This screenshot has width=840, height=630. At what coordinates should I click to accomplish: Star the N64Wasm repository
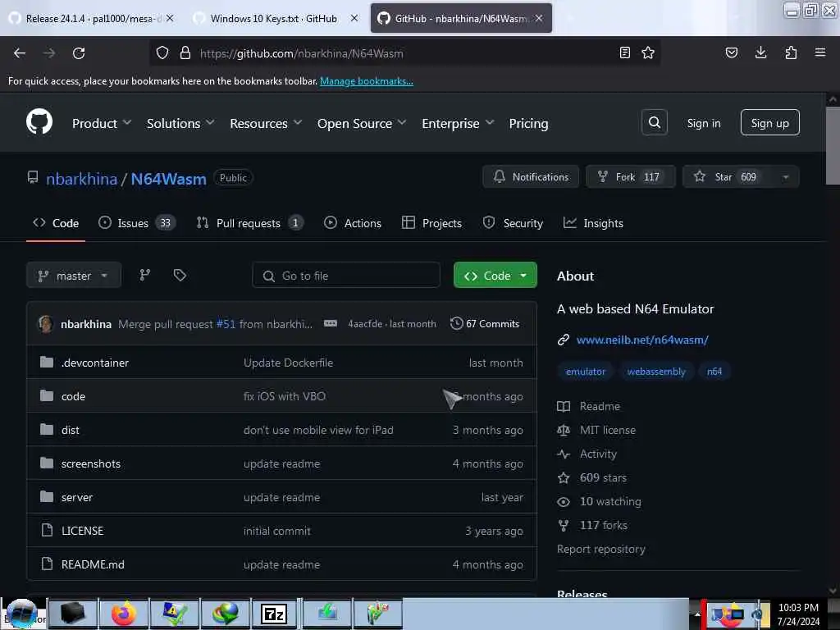click(728, 177)
